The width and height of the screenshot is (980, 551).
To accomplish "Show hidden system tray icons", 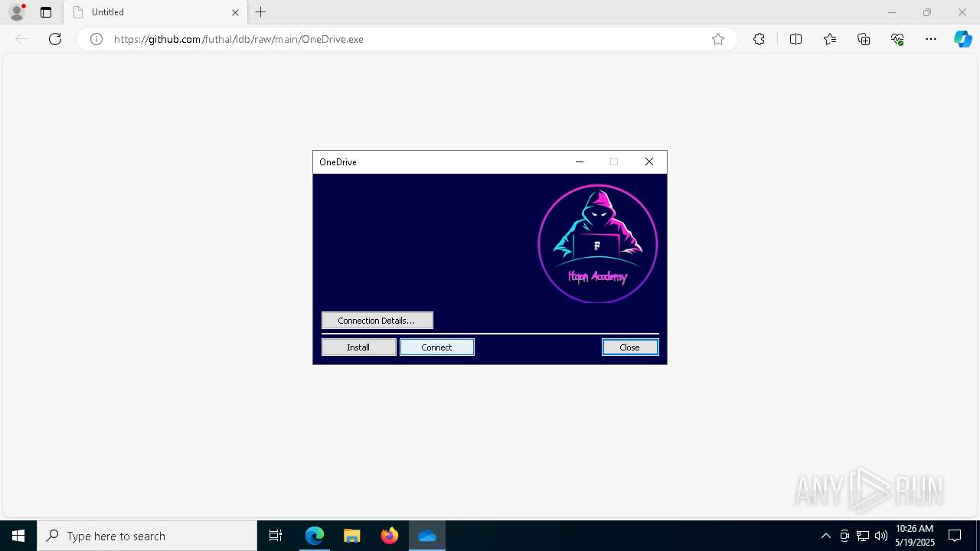I will click(x=825, y=536).
